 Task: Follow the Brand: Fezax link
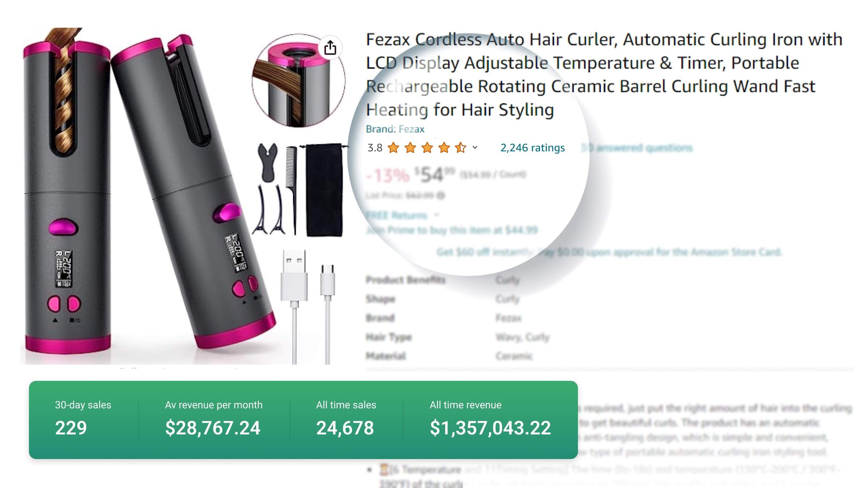395,129
